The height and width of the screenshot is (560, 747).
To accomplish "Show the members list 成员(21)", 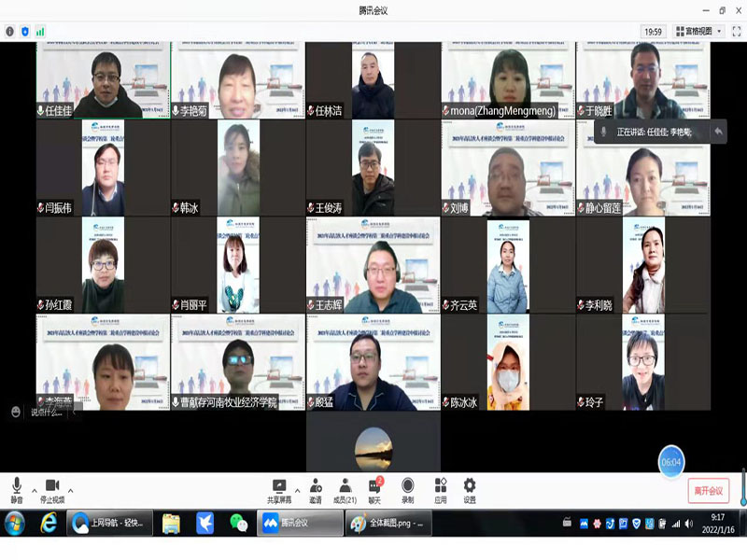I will click(345, 489).
